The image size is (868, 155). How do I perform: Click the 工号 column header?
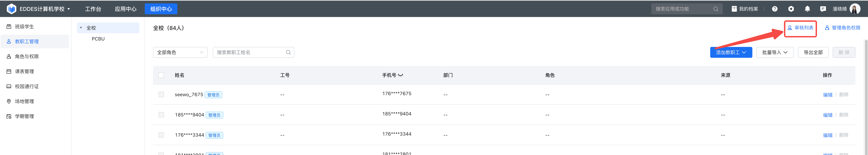tap(285, 75)
